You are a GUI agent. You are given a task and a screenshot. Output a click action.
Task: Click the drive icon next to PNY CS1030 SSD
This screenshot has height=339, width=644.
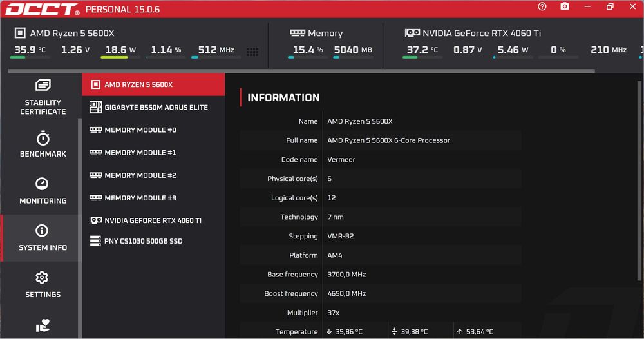point(95,241)
